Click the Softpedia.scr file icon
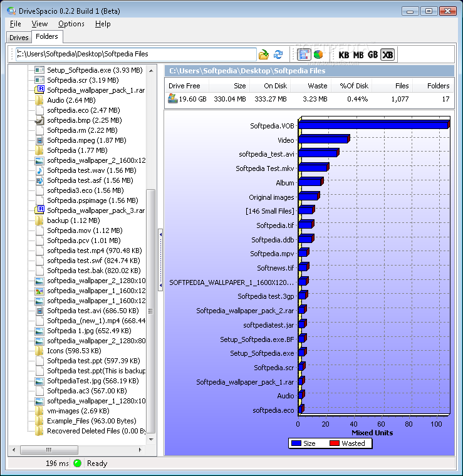The height and width of the screenshot is (476, 463). 39,80
